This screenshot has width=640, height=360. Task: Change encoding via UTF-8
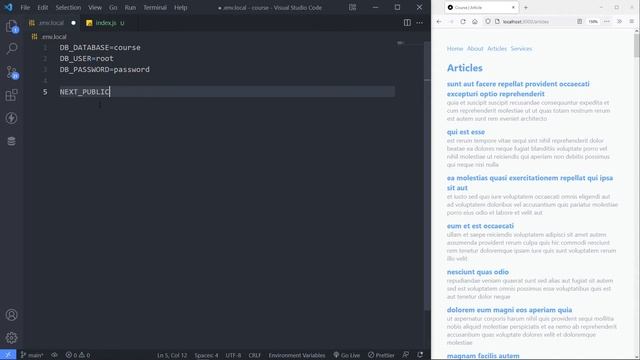tap(233, 355)
